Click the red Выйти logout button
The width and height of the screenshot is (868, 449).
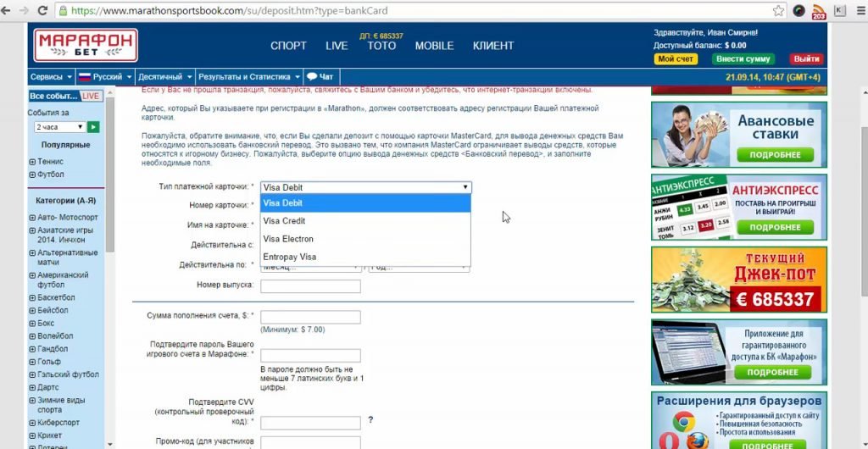pos(807,59)
